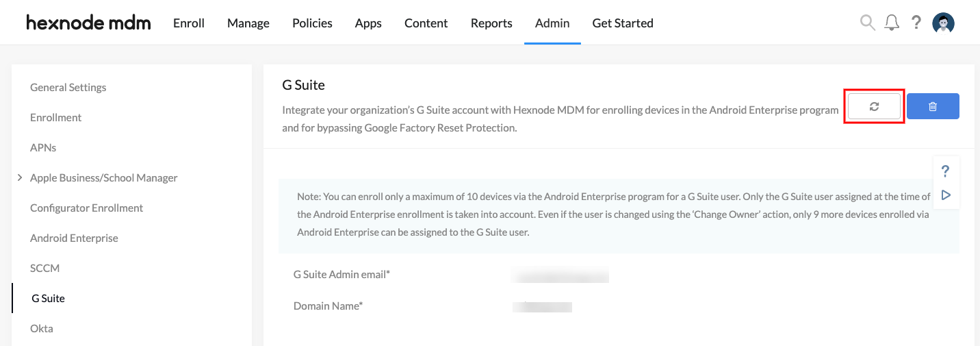Select G Suite in sidebar
This screenshot has height=346, width=980.
click(x=49, y=298)
